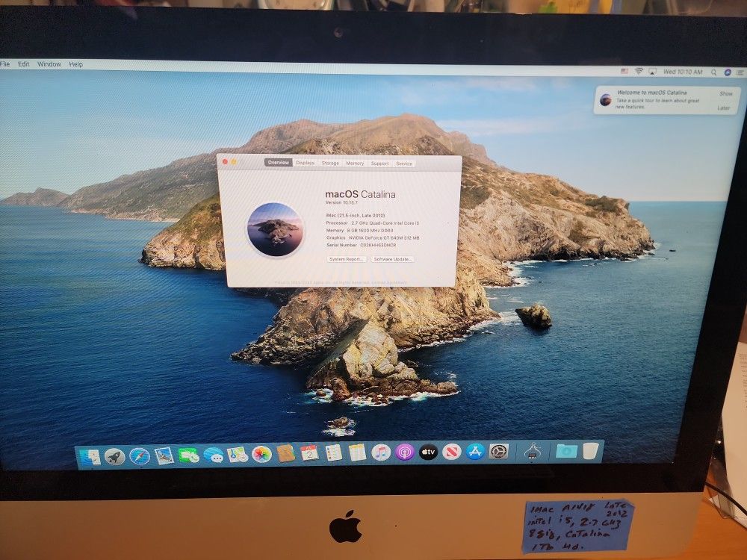Click the Wi-Fi status icon

pyautogui.click(x=639, y=71)
